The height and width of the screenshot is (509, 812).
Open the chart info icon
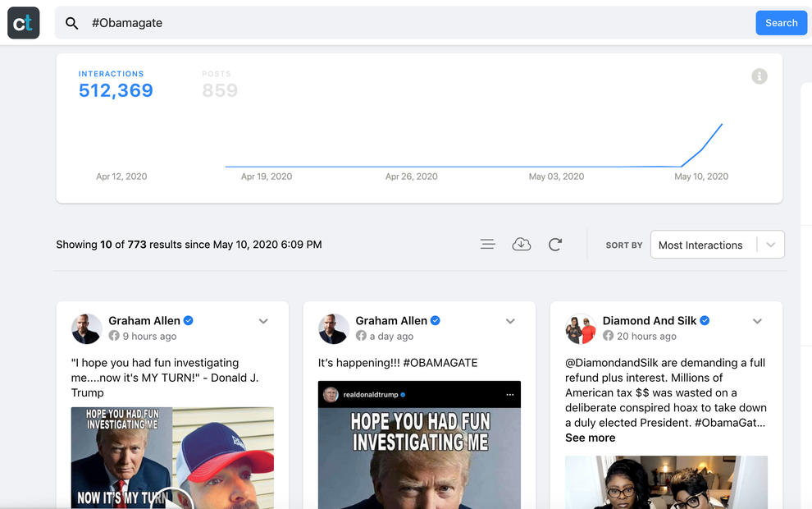tap(760, 76)
